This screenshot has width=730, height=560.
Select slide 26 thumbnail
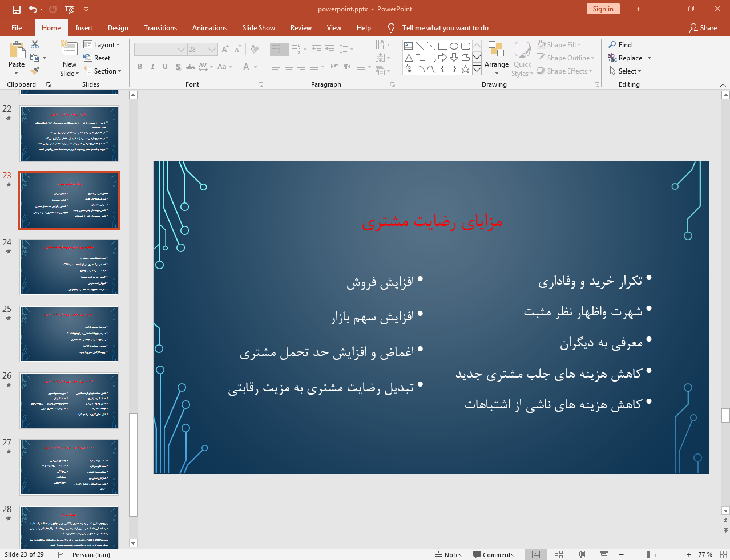[69, 400]
